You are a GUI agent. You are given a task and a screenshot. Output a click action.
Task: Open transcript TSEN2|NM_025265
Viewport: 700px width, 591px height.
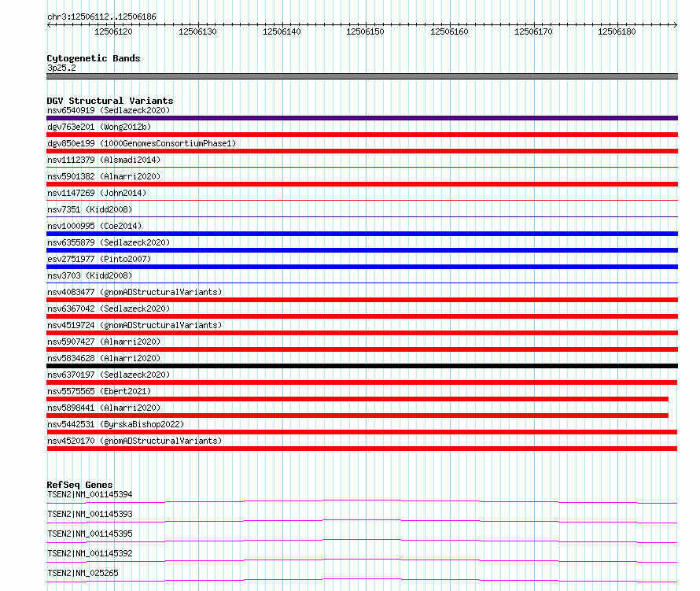83,573
